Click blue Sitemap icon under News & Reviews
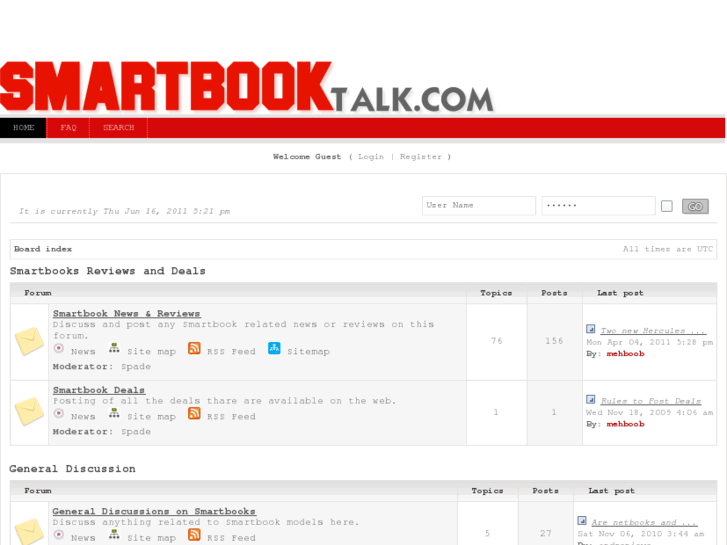The image size is (727, 545). pyautogui.click(x=274, y=348)
